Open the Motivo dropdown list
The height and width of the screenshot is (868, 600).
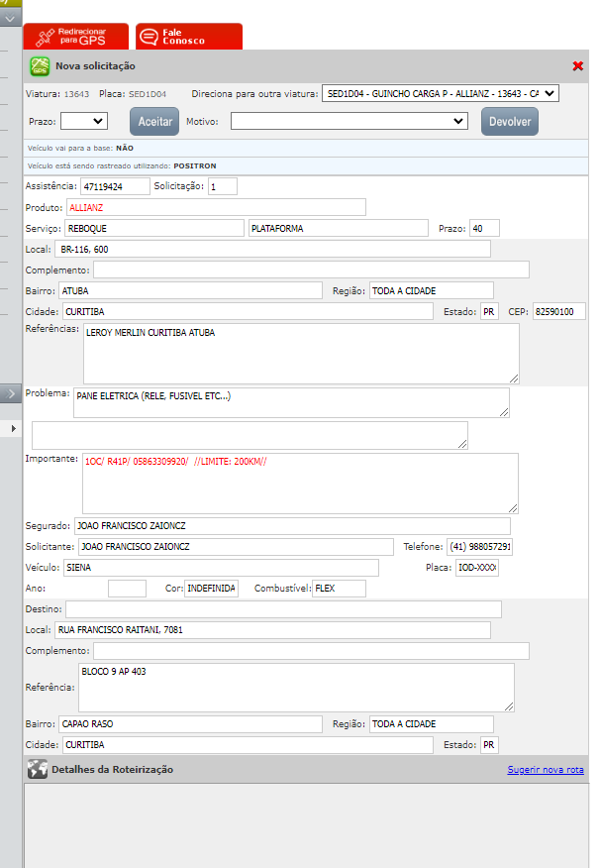click(349, 121)
